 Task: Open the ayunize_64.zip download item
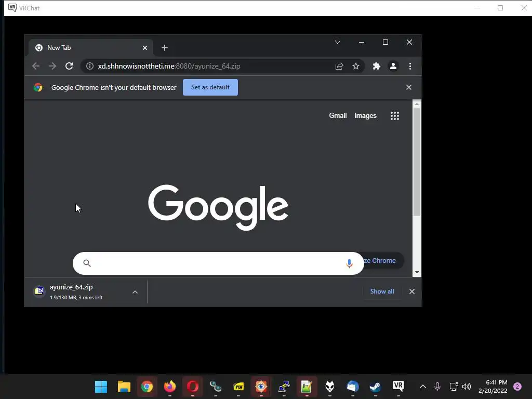click(86, 292)
